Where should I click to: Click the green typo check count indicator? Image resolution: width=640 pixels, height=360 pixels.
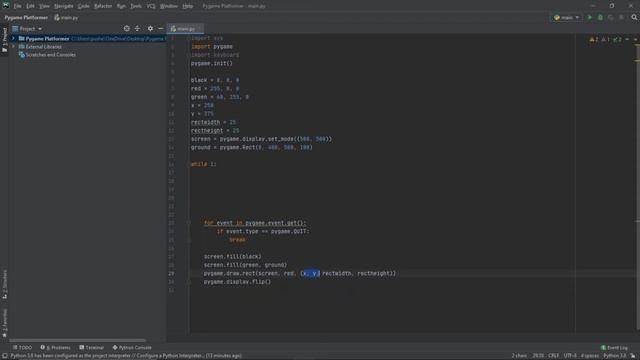pos(617,40)
